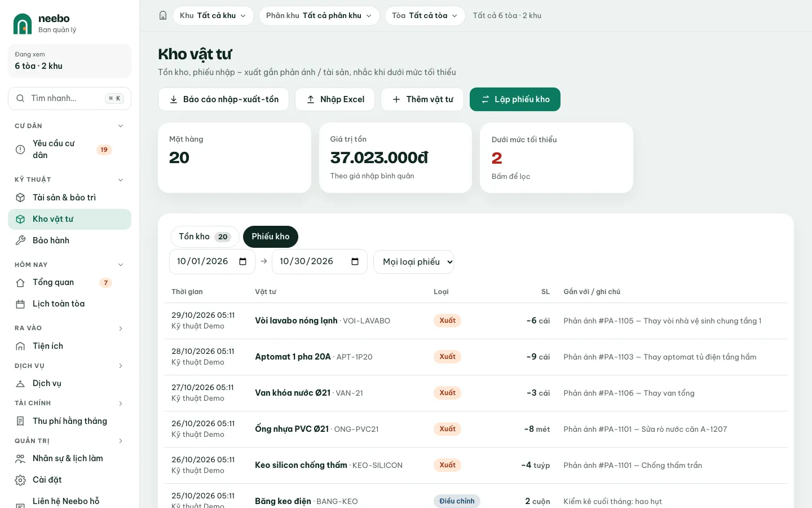Open calendar picker on end date 10/30/2026
Screen dimensions: 812x508
point(355,261)
